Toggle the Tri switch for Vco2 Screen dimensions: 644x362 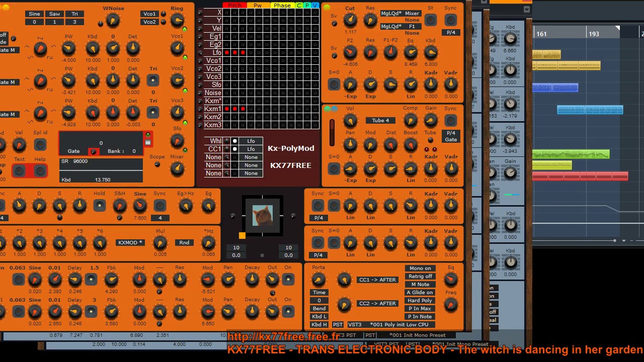[153, 80]
